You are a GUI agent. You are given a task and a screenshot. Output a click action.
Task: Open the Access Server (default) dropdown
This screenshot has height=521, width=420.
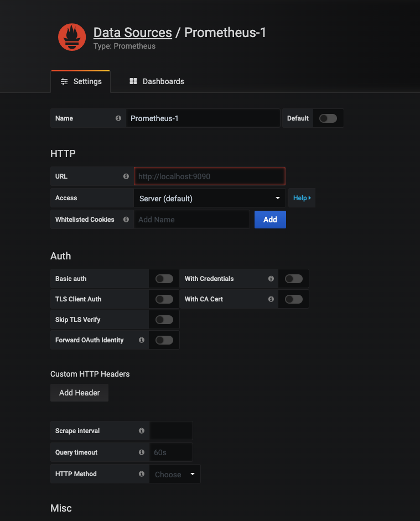coord(210,198)
